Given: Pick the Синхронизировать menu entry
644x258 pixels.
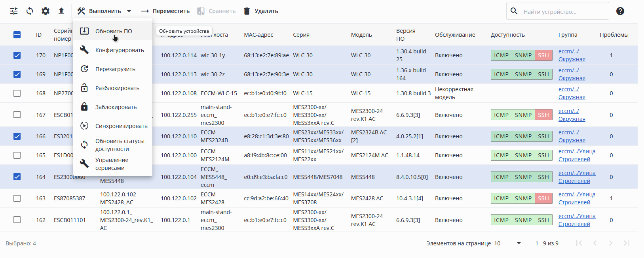Looking at the screenshot, I should tap(121, 126).
